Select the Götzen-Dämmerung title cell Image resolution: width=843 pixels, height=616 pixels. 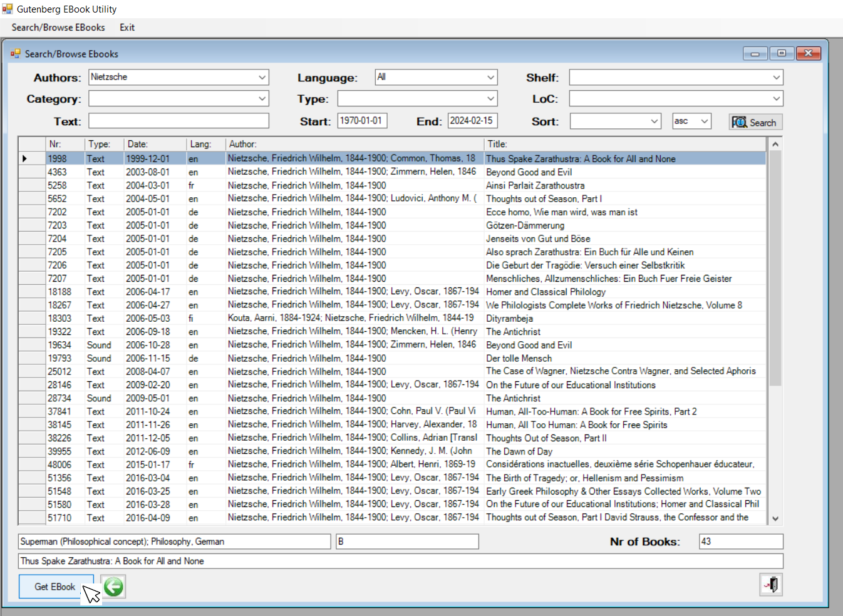click(x=626, y=225)
